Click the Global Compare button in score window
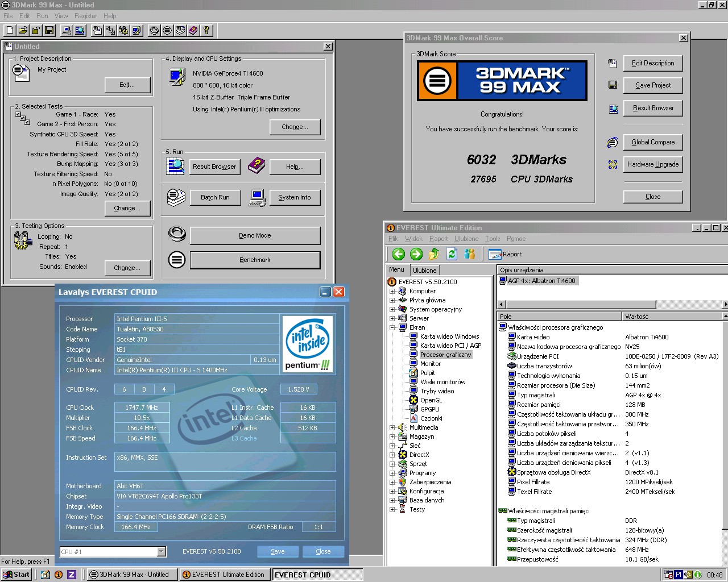The image size is (728, 582). click(653, 142)
